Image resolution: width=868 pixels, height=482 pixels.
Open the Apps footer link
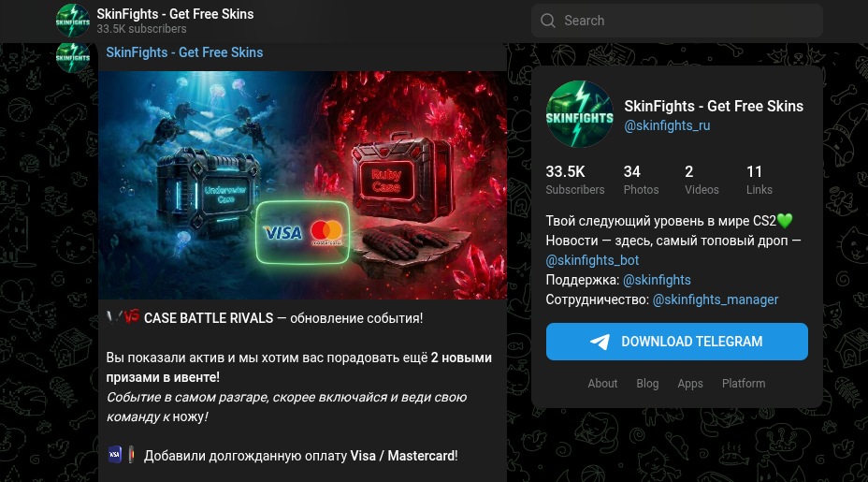pyautogui.click(x=690, y=384)
